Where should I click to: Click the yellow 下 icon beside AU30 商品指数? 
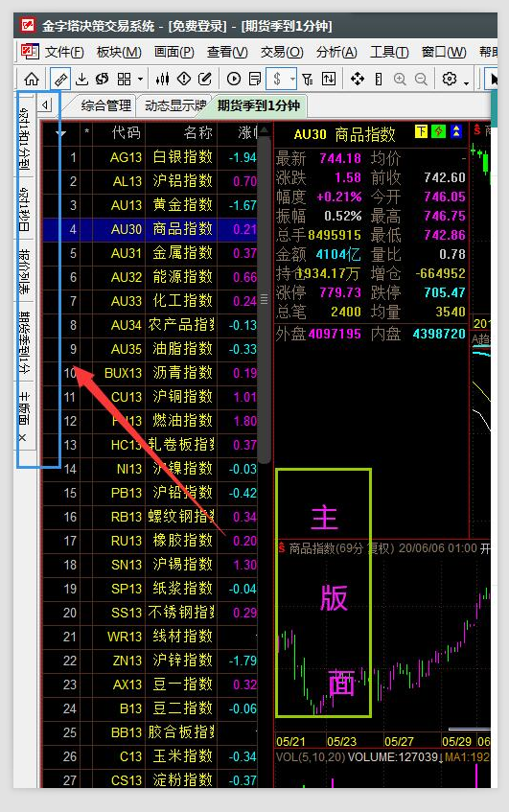(x=421, y=131)
